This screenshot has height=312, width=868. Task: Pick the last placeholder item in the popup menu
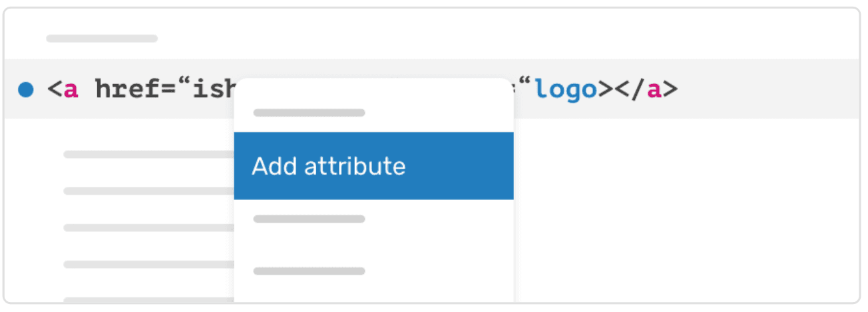click(309, 271)
